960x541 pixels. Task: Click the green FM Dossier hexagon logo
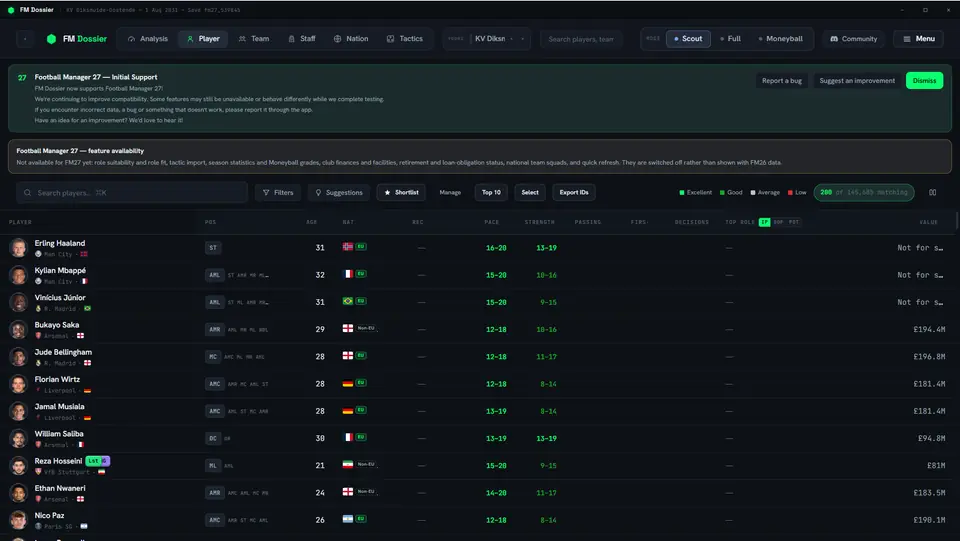pos(51,39)
